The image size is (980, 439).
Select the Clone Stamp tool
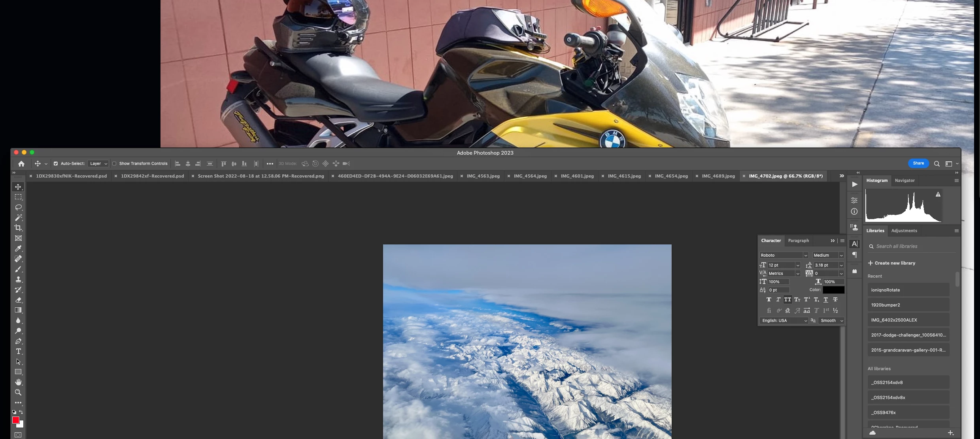tap(18, 279)
